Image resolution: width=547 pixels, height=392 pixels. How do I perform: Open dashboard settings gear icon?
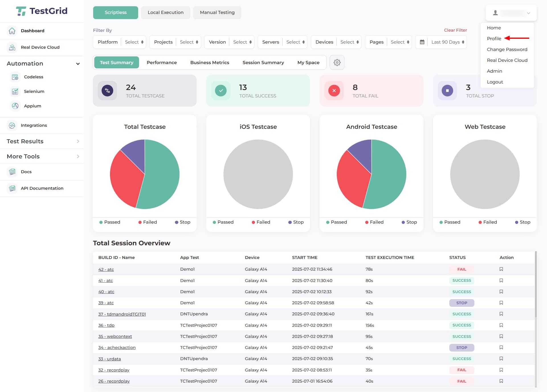pos(337,62)
